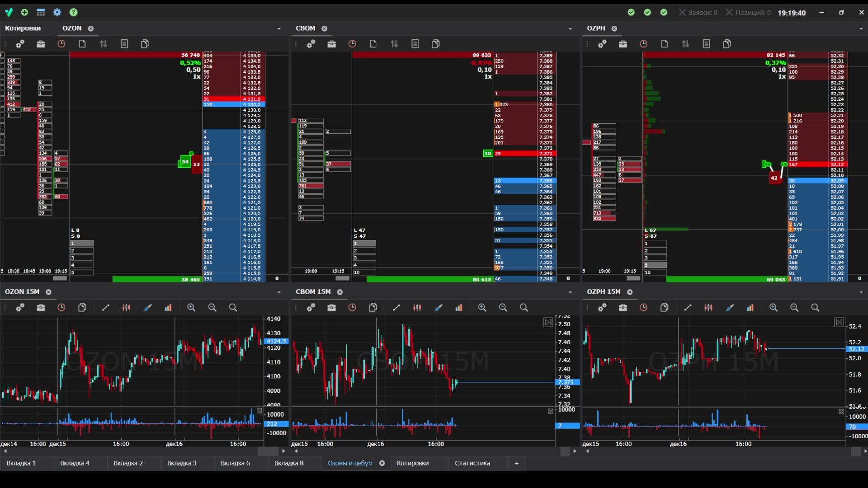Toggle volume level 5 under OZPH order book
868x488 pixels.
coord(655,265)
